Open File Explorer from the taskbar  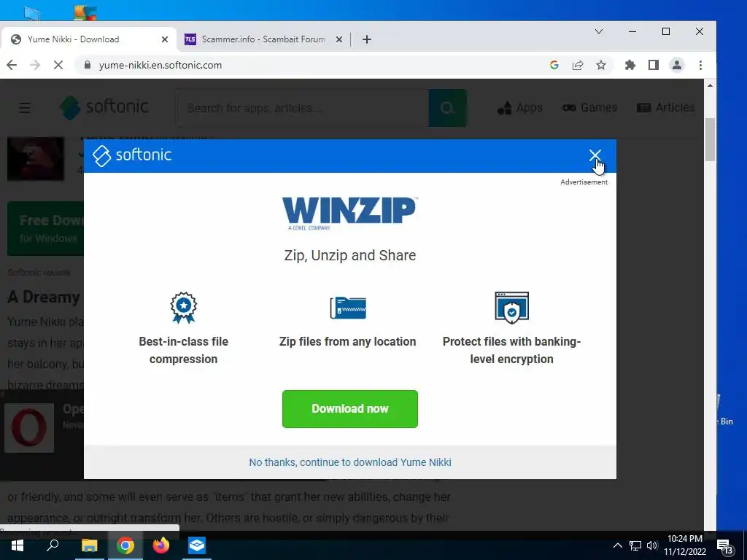89,545
